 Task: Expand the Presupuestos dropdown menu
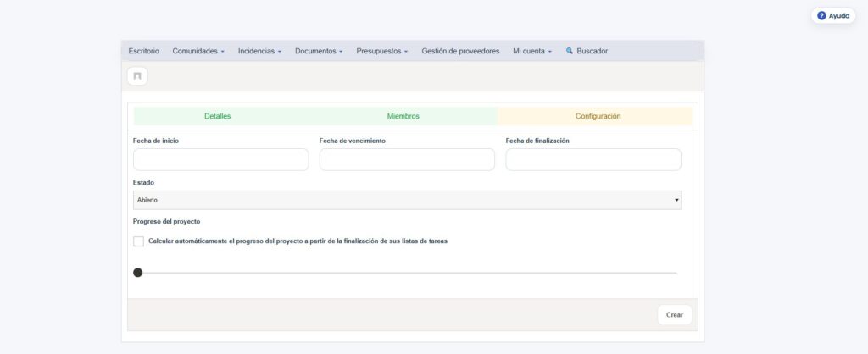pyautogui.click(x=382, y=51)
